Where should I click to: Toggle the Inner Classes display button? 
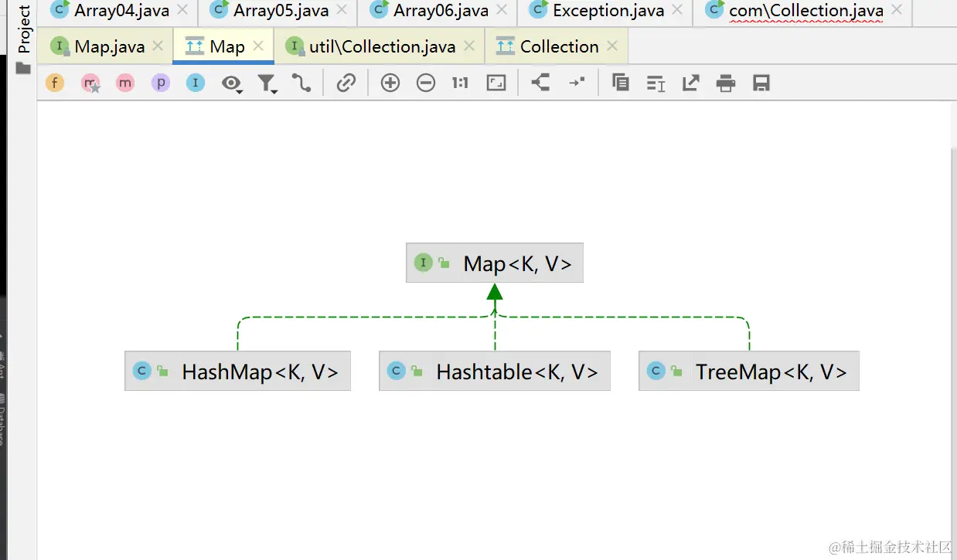click(196, 83)
